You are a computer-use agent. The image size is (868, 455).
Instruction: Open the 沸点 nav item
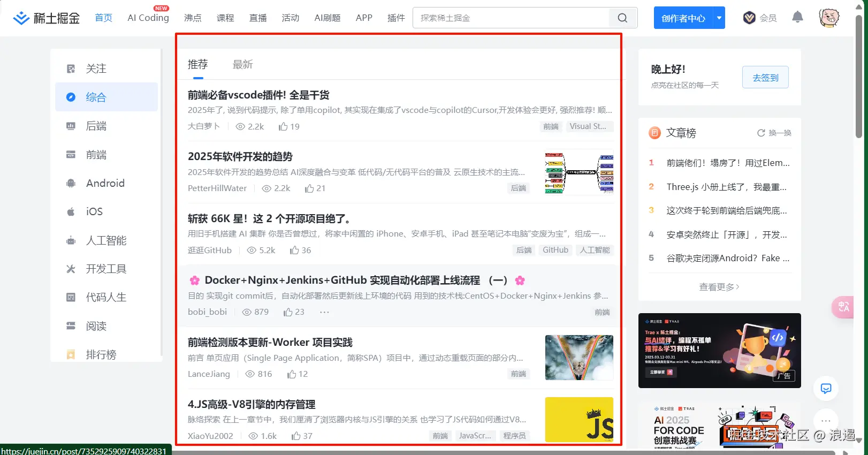(x=193, y=18)
